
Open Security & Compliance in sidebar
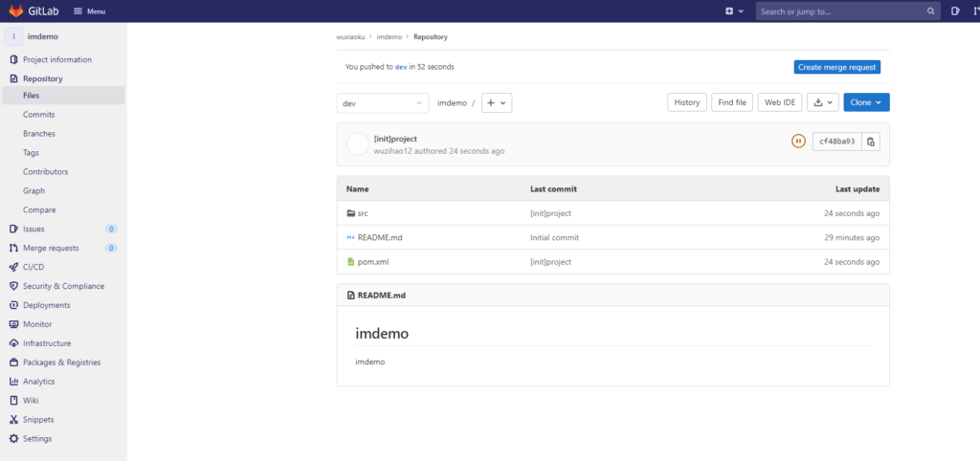coord(63,286)
